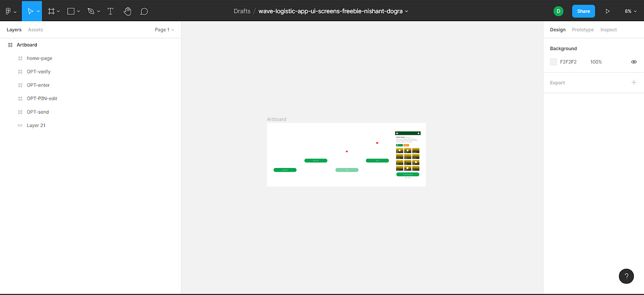
Task: Add an export setting with plus icon
Action: click(x=634, y=82)
